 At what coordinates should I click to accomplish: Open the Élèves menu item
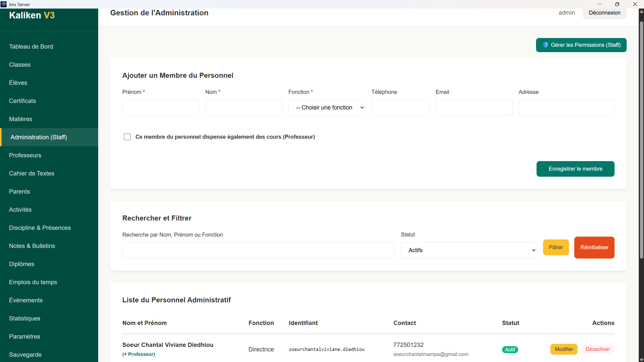click(18, 83)
